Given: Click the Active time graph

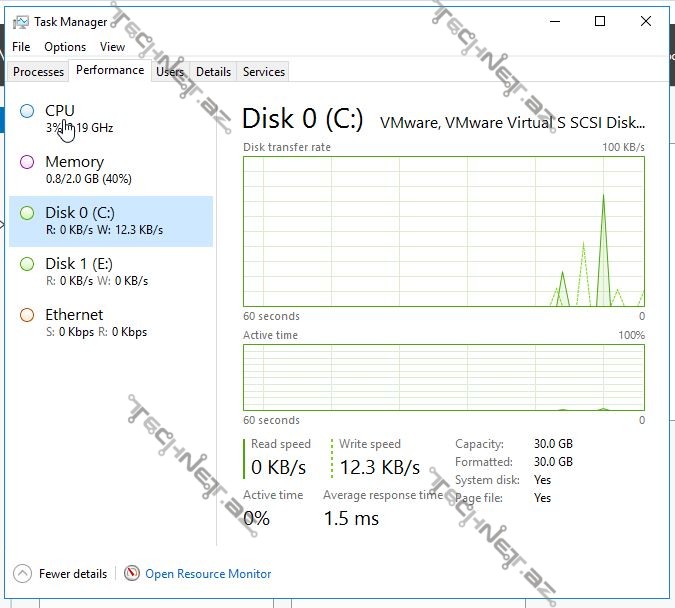Looking at the screenshot, I should pyautogui.click(x=443, y=378).
